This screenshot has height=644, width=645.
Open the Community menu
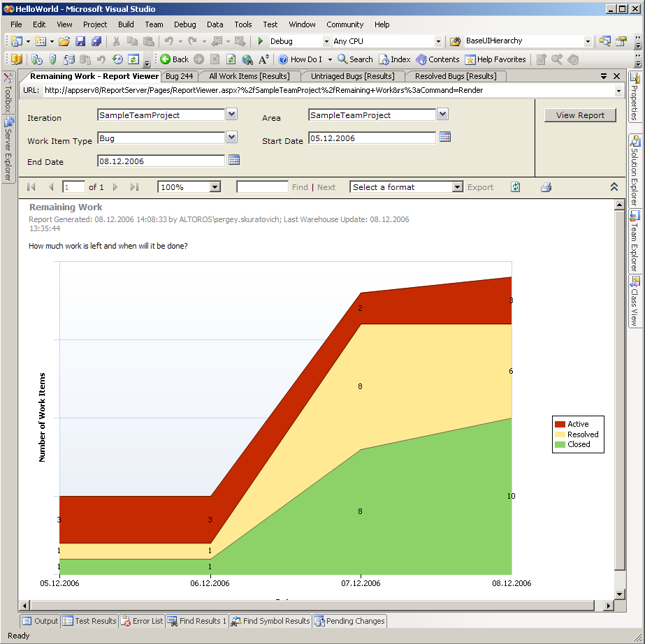345,24
